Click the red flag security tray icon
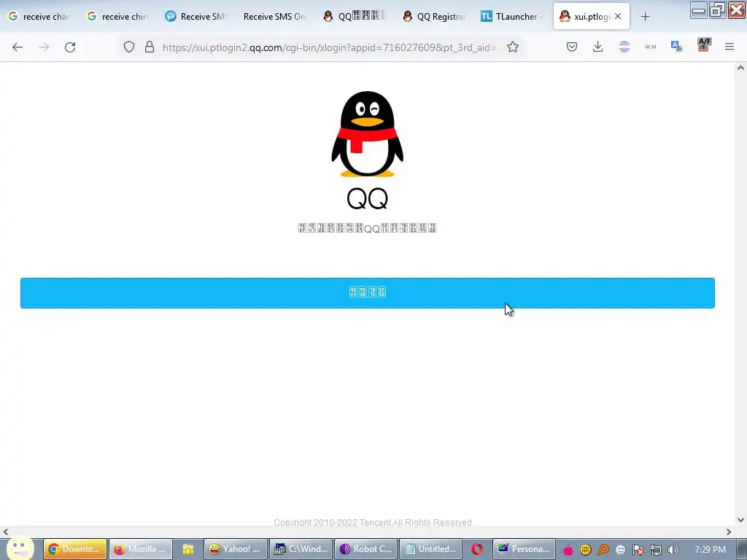Viewport: 747px width, 560px height. 638,550
